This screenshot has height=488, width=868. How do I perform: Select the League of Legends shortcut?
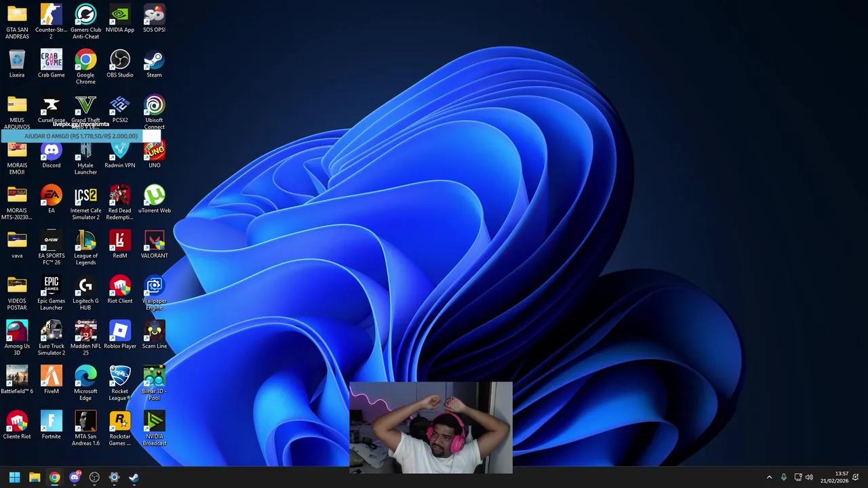(85, 248)
